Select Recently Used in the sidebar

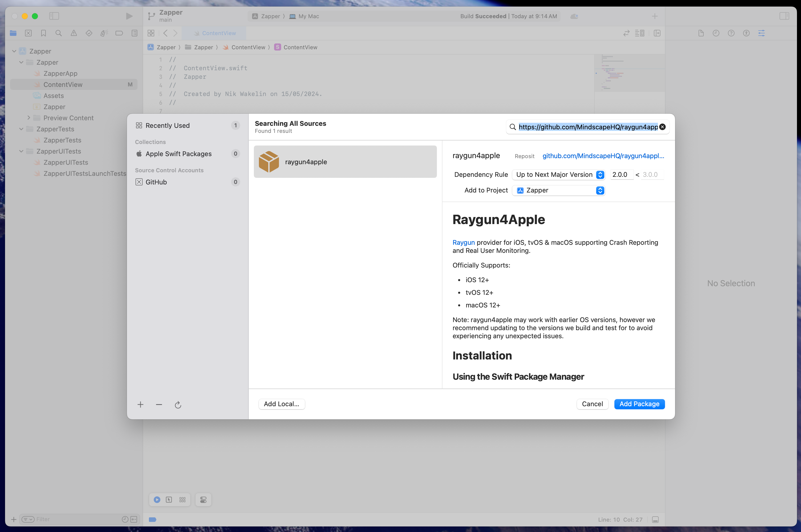pyautogui.click(x=167, y=126)
